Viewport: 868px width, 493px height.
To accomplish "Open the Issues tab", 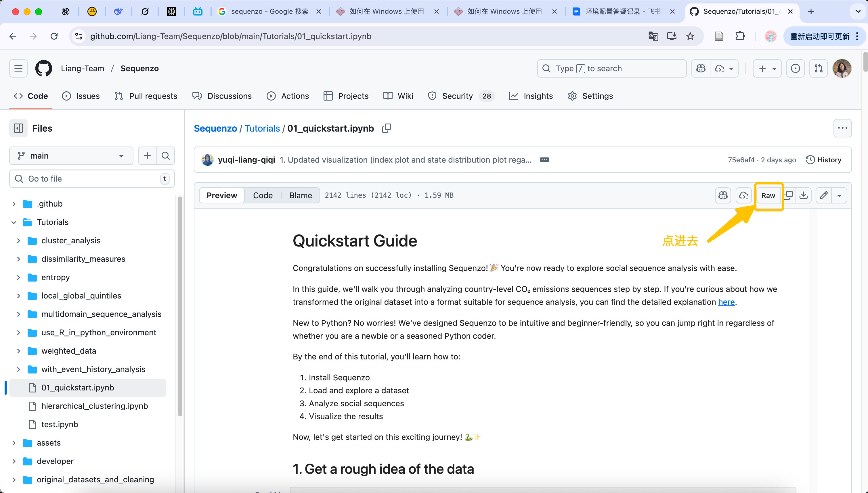I will click(81, 96).
